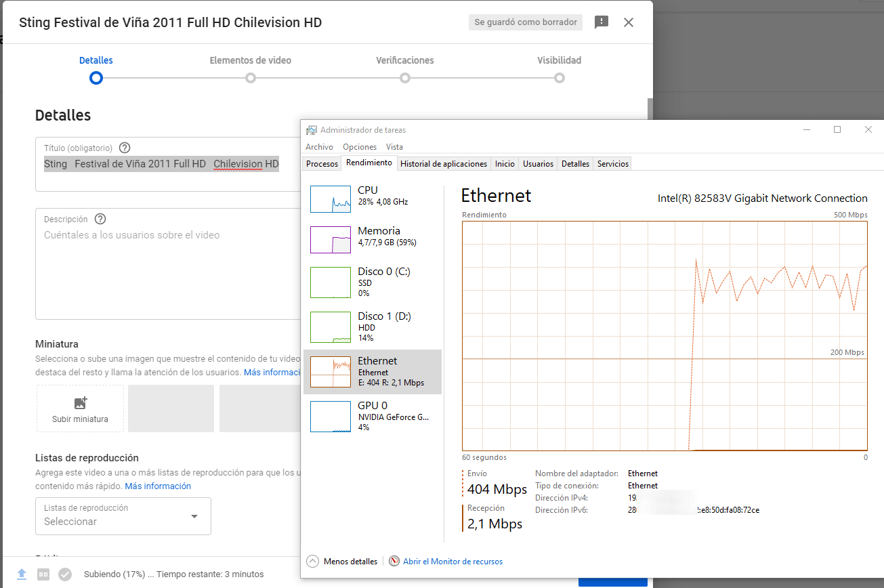Click the help icon next to Descripción
Image resolution: width=884 pixels, height=588 pixels.
pos(100,219)
